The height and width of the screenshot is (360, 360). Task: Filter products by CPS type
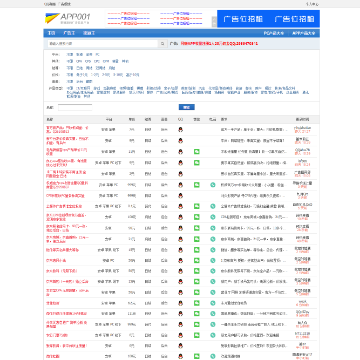coord(88,61)
